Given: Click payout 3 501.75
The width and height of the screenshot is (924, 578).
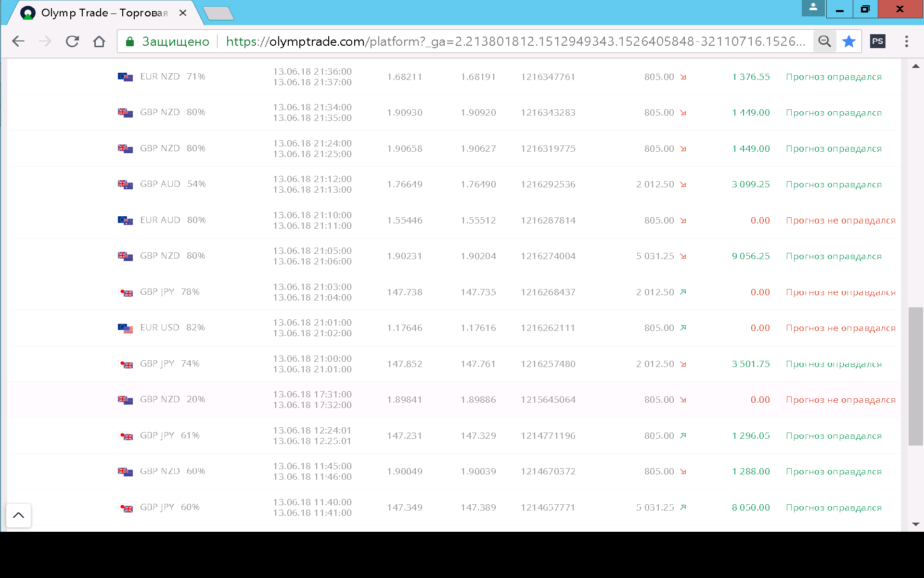Looking at the screenshot, I should point(751,364).
